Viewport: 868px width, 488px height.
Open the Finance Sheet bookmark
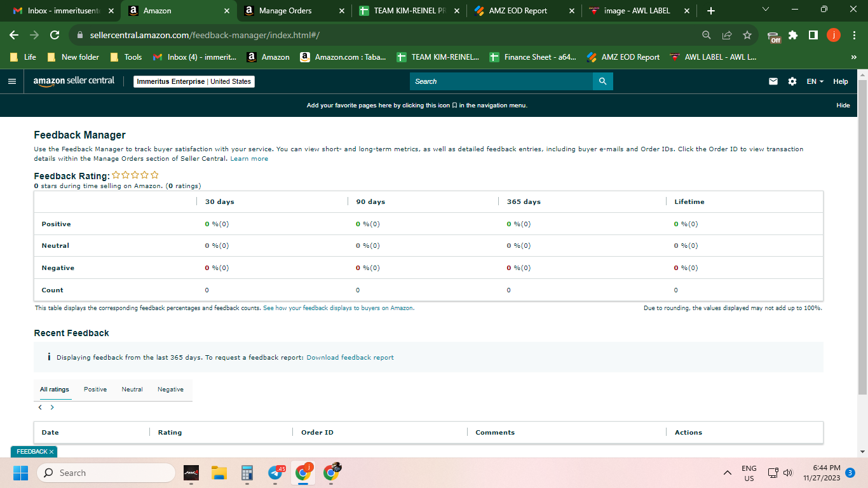(x=532, y=57)
